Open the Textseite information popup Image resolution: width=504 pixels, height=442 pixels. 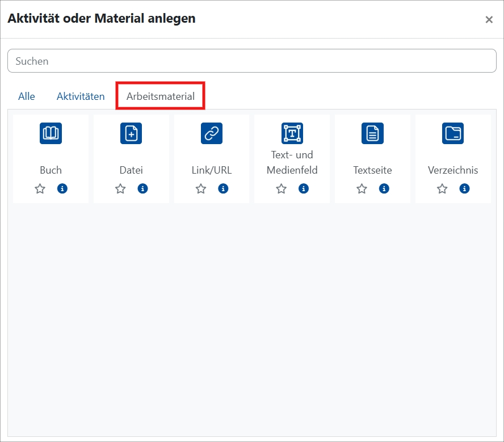[384, 188]
